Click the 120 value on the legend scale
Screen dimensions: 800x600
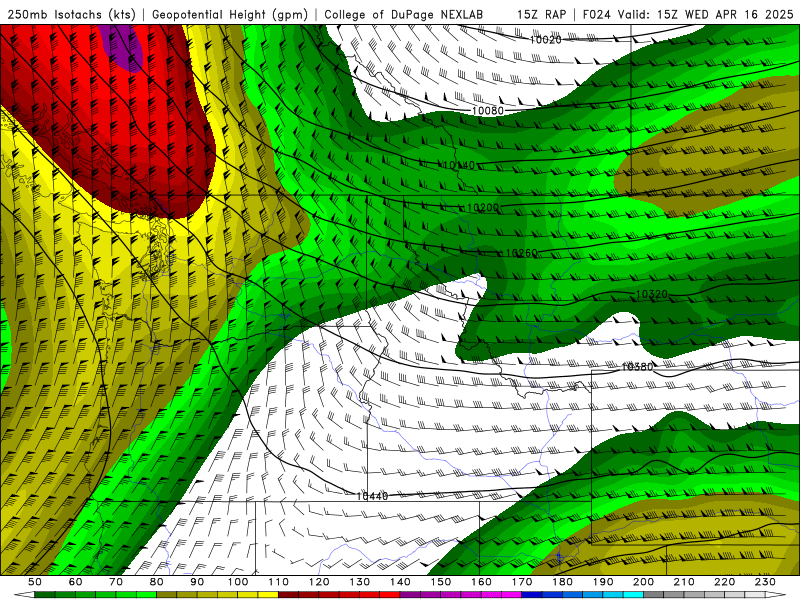(x=319, y=582)
